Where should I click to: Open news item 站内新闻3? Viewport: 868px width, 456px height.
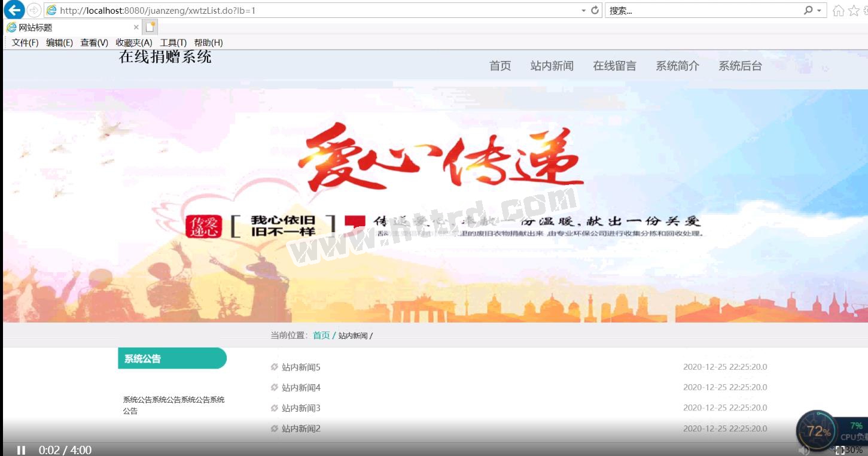301,408
